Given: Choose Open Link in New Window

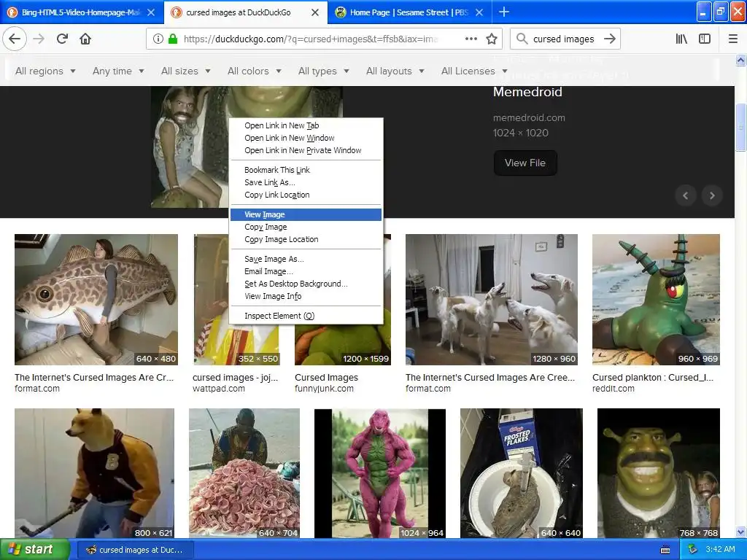Looking at the screenshot, I should [x=306, y=138].
